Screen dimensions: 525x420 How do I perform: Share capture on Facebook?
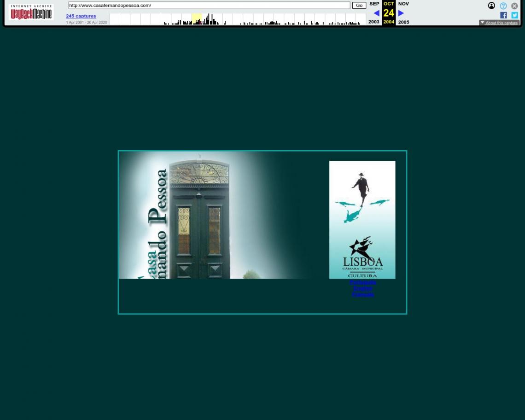click(x=503, y=15)
